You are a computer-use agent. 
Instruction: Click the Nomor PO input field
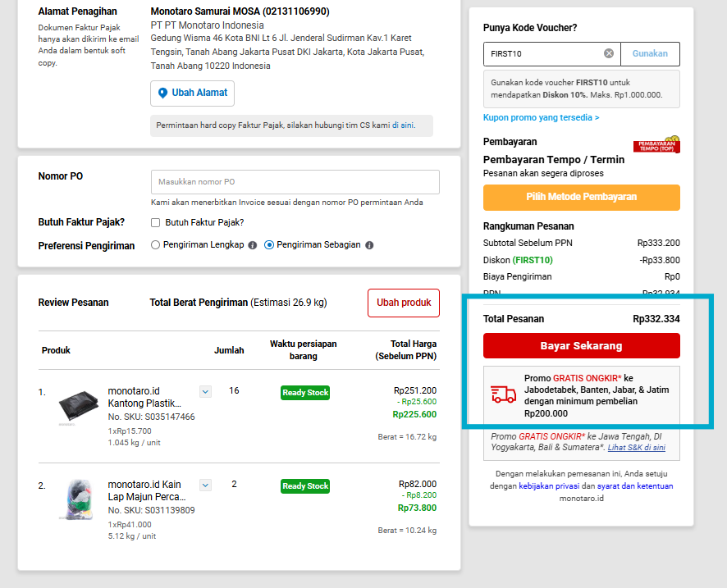(295, 182)
